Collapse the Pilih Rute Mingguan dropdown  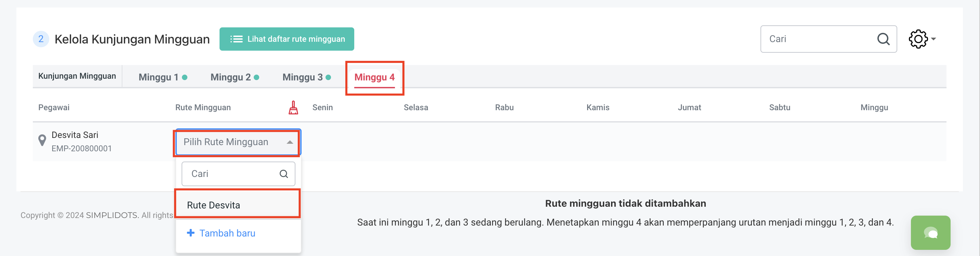coord(290,142)
